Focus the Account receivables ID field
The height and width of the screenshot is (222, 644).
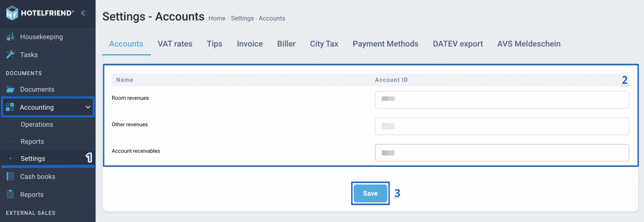[x=502, y=153]
